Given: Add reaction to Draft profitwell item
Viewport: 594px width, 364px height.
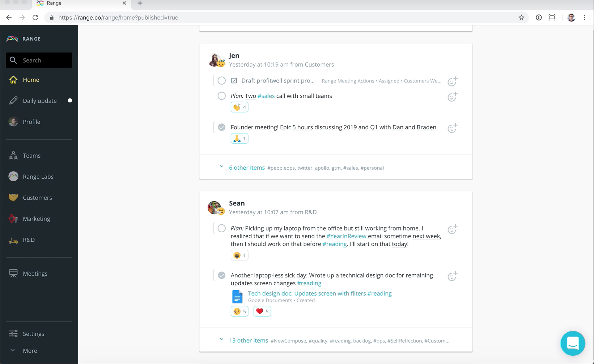Looking at the screenshot, I should (452, 81).
